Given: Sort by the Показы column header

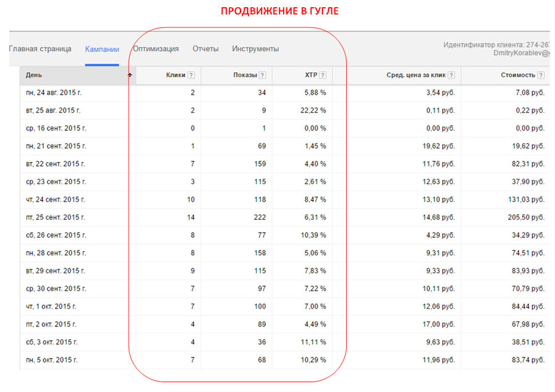Looking at the screenshot, I should point(245,75).
